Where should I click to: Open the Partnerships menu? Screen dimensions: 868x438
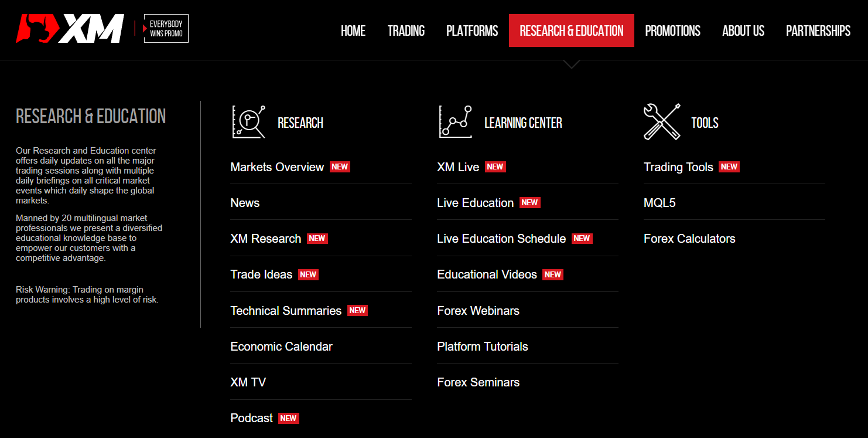pyautogui.click(x=818, y=30)
